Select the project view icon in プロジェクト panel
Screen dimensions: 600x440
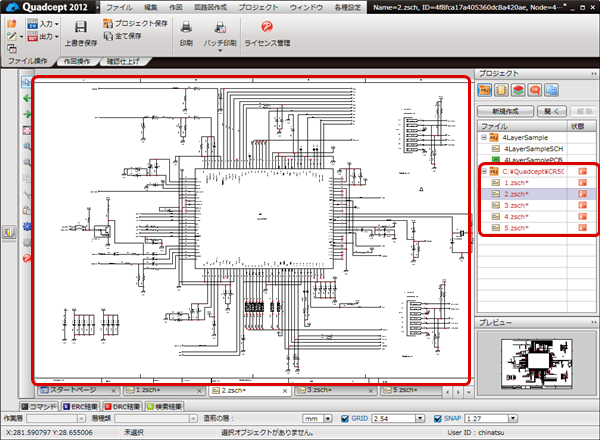click(x=486, y=90)
